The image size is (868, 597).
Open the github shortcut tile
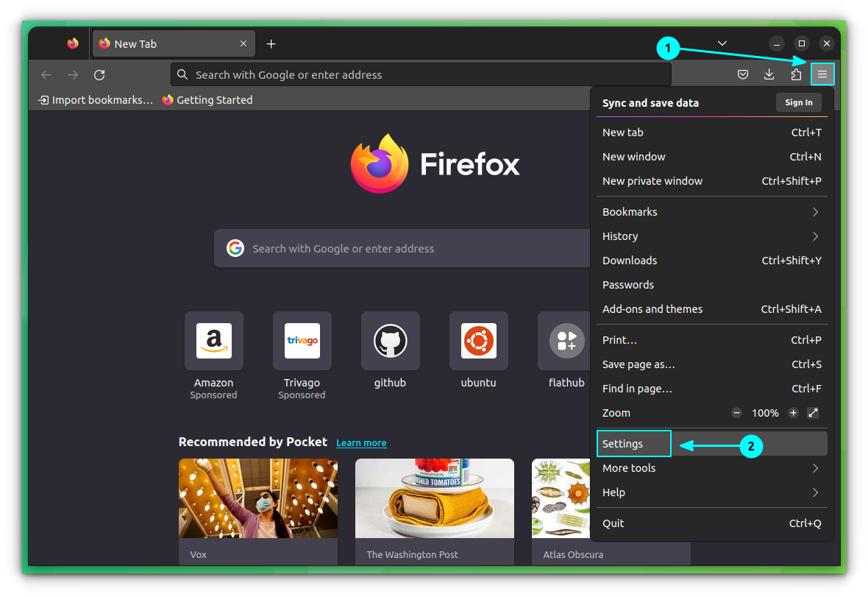click(390, 341)
